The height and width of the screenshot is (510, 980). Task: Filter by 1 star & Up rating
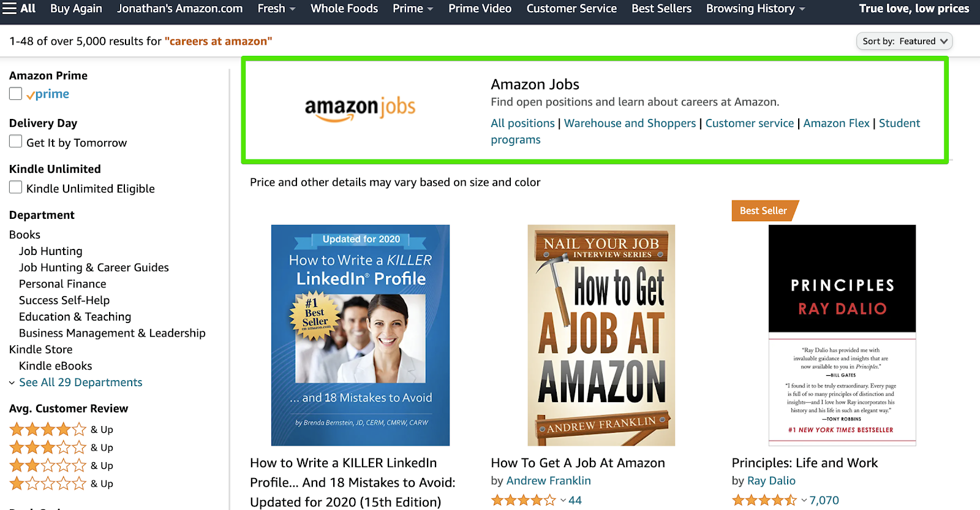61,484
